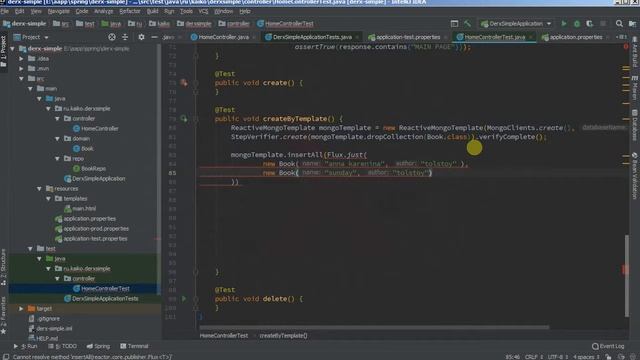This screenshot has height=360, width=640.
Task: Toggle the Favorites side tool button
Action: coord(3,315)
